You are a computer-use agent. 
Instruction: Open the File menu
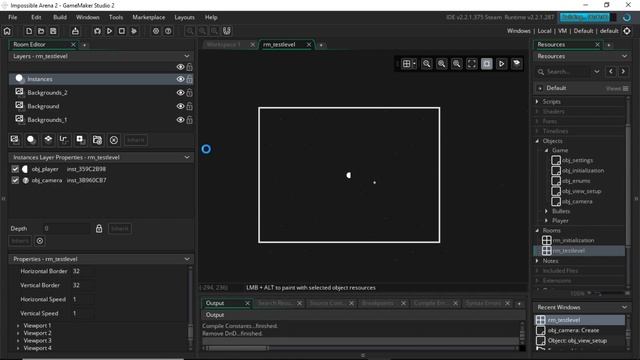point(13,17)
